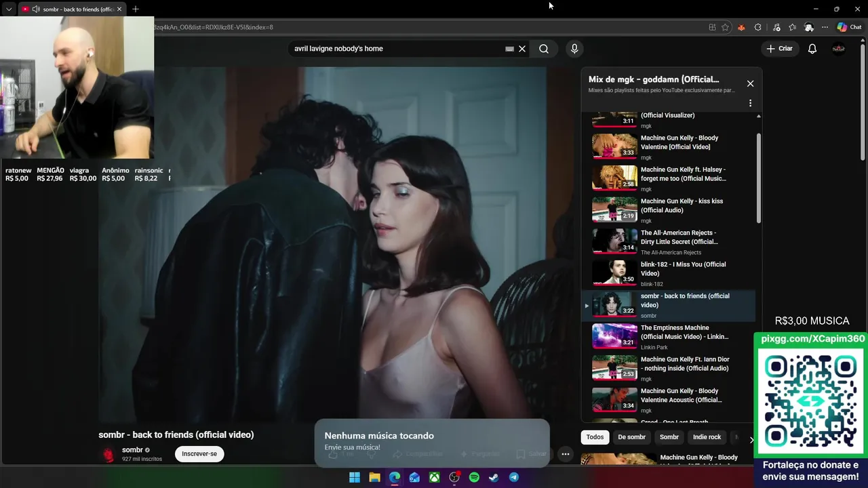The image size is (868, 488).
Task: Open the sombr channel name link
Action: coord(132,450)
